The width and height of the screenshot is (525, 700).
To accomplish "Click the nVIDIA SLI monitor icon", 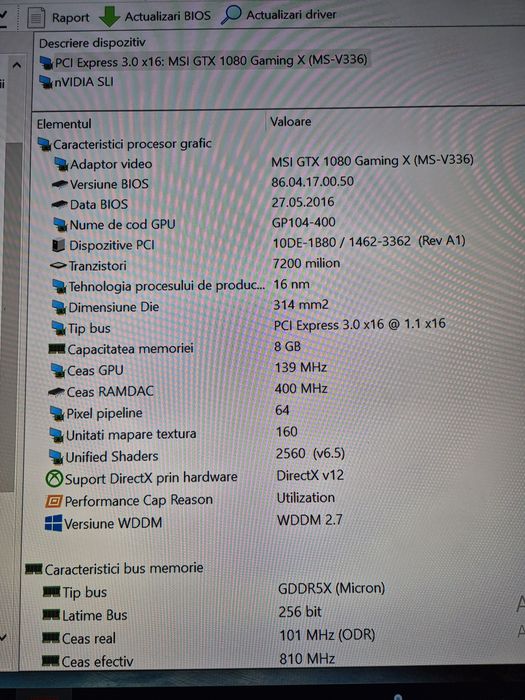I will (x=46, y=83).
